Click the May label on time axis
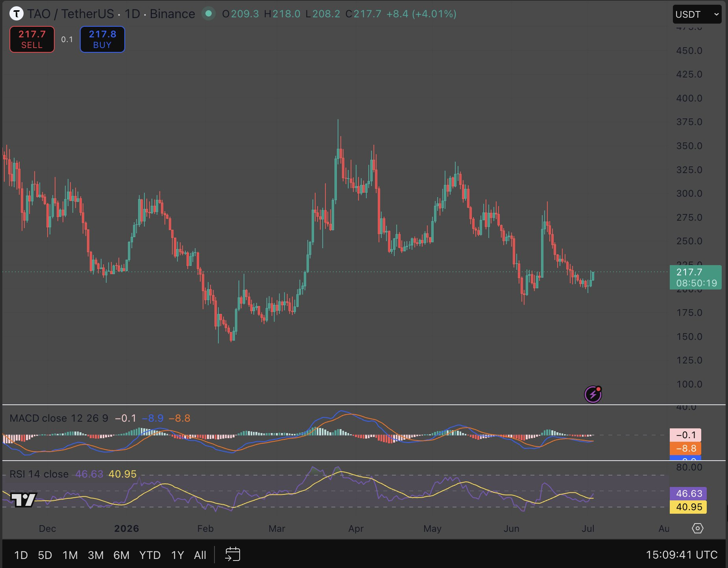 click(x=432, y=528)
